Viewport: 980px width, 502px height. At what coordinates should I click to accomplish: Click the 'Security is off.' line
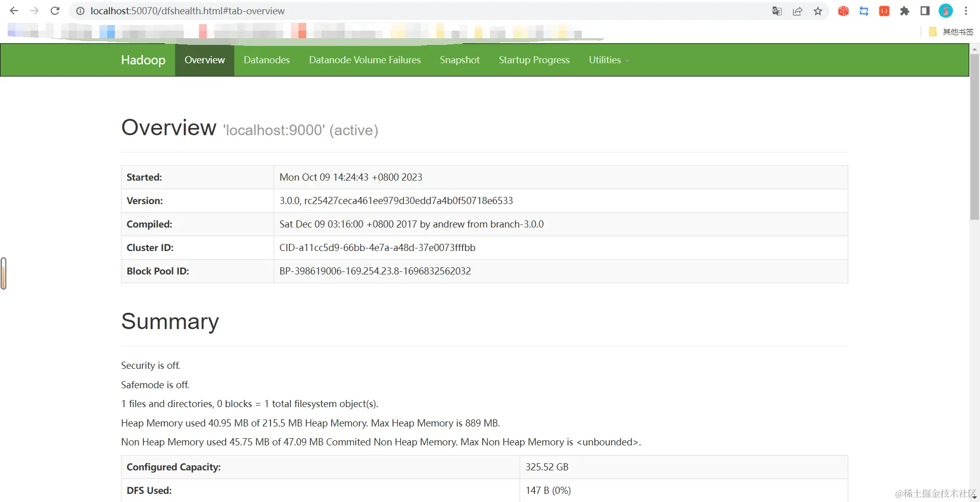tap(151, 365)
